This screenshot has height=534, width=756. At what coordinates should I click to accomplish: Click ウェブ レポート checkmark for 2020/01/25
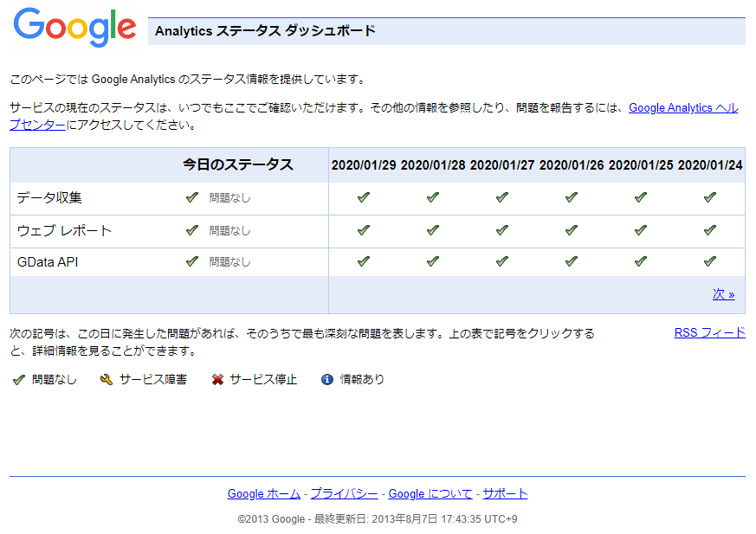(641, 230)
